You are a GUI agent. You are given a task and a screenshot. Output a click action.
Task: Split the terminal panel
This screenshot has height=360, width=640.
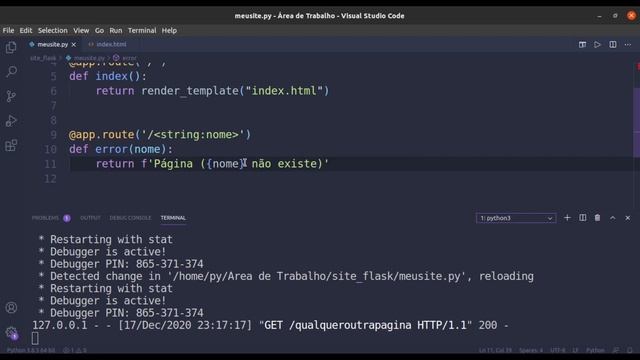tap(582, 218)
